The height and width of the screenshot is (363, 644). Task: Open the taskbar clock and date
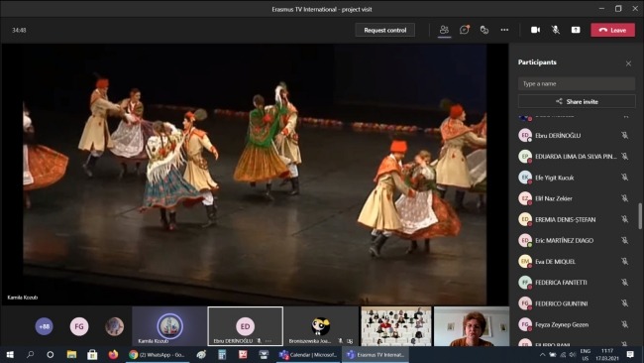pyautogui.click(x=607, y=354)
